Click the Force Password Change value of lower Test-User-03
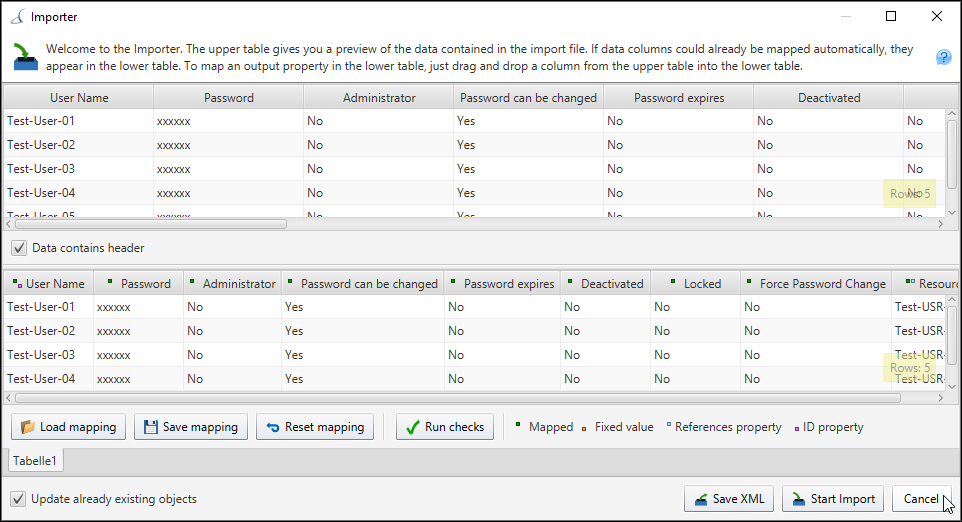The width and height of the screenshot is (962, 522). [752, 355]
